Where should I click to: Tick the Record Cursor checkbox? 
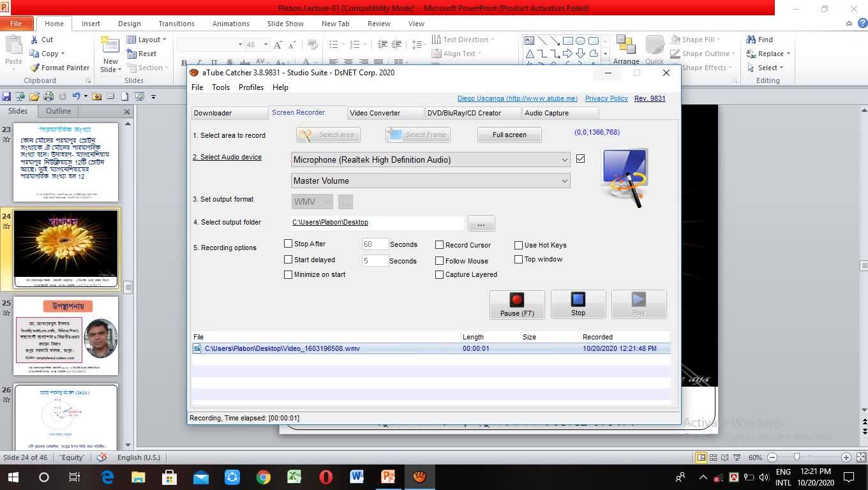click(439, 244)
